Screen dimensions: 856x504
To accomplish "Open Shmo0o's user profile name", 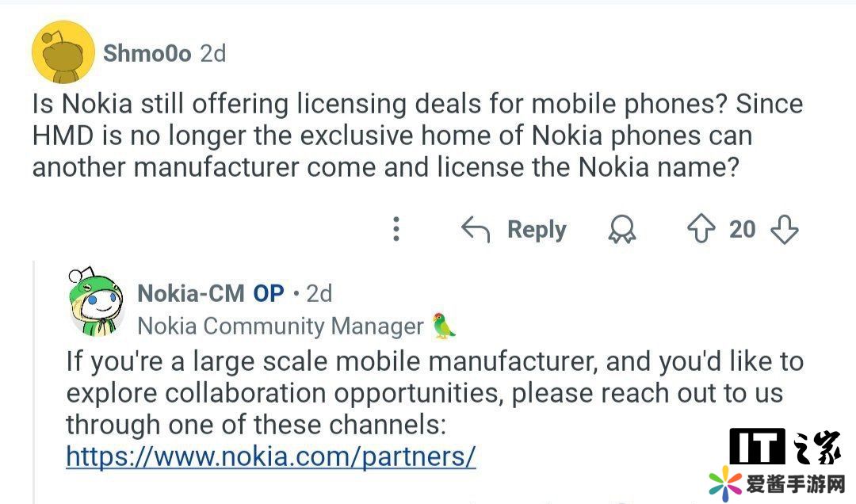I will pos(147,53).
